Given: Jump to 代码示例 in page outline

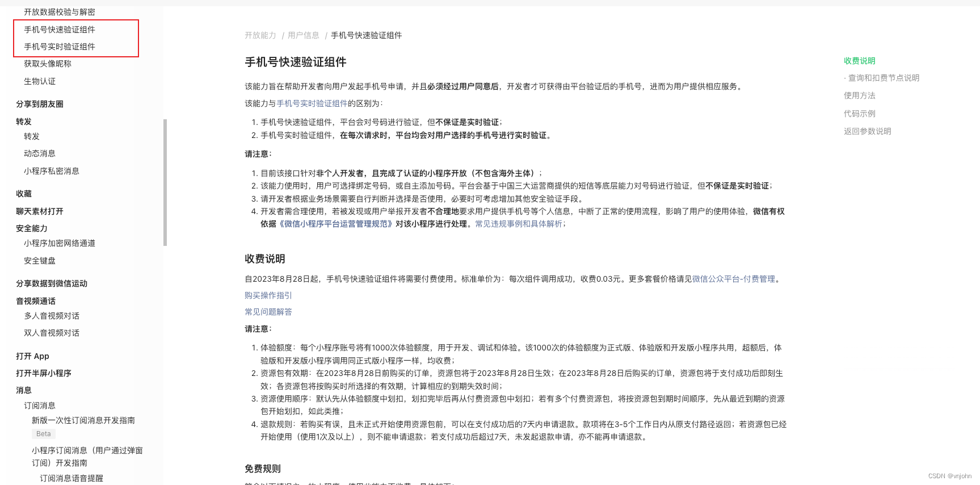Looking at the screenshot, I should [860, 114].
